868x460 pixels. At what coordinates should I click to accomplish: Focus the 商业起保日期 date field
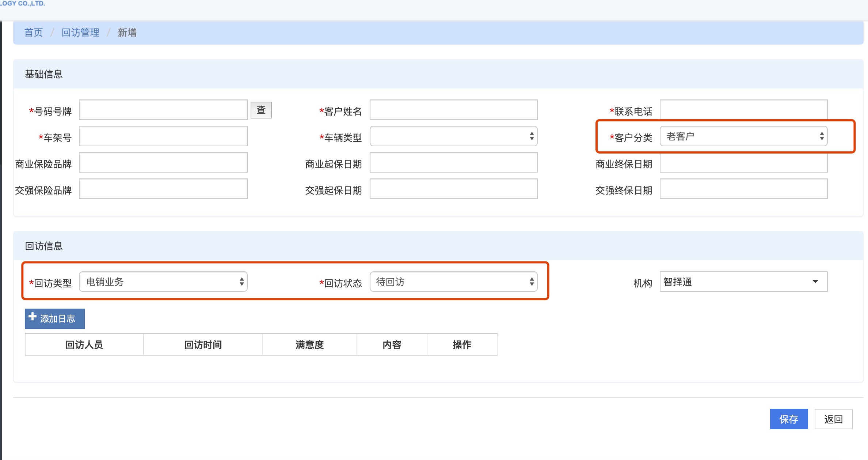tap(453, 163)
